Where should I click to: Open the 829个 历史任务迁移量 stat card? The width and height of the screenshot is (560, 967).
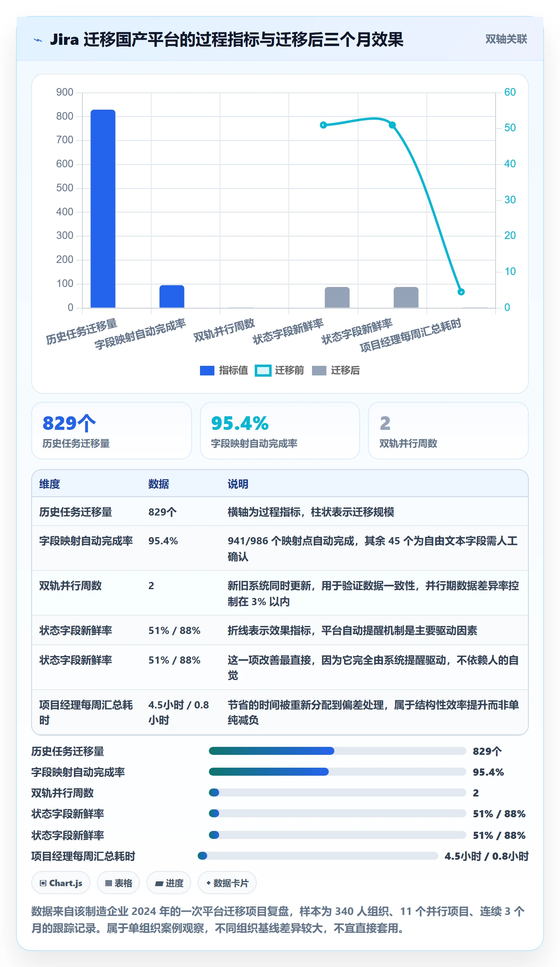point(112,431)
